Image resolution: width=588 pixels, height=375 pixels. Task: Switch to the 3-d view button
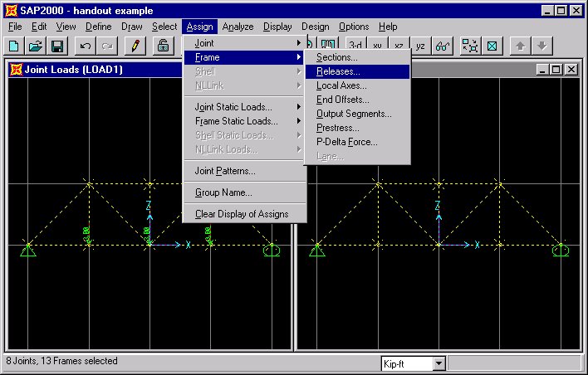point(355,46)
